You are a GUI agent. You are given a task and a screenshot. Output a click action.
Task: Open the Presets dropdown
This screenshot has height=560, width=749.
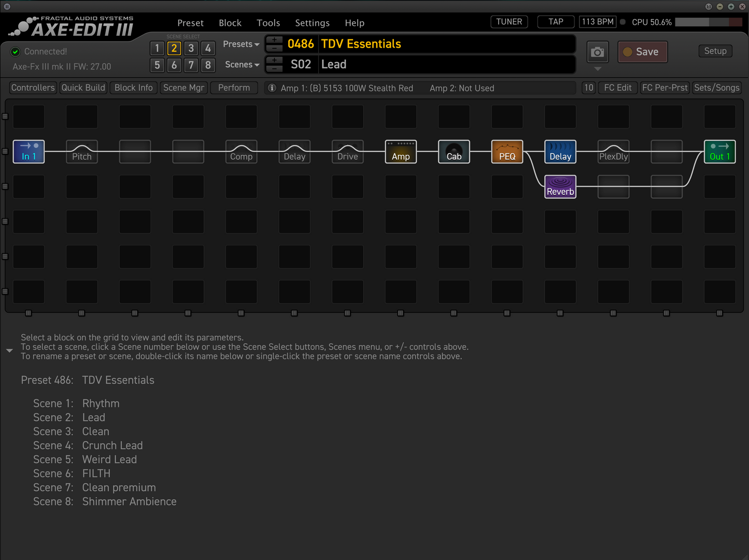(x=241, y=44)
